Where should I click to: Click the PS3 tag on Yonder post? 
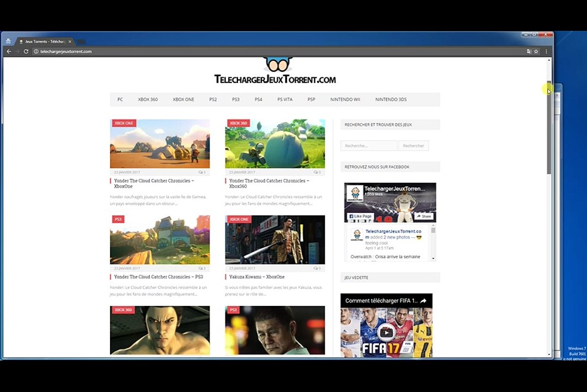(118, 219)
